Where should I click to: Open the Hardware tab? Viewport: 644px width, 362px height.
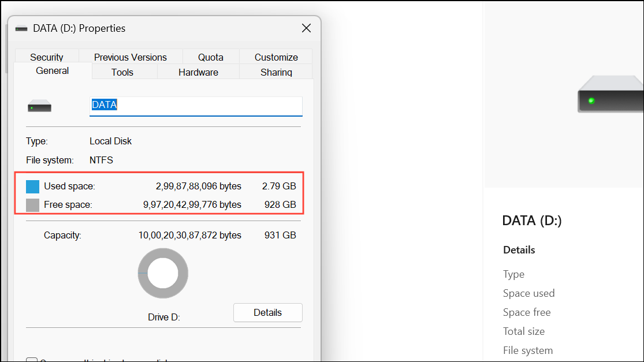(x=198, y=72)
